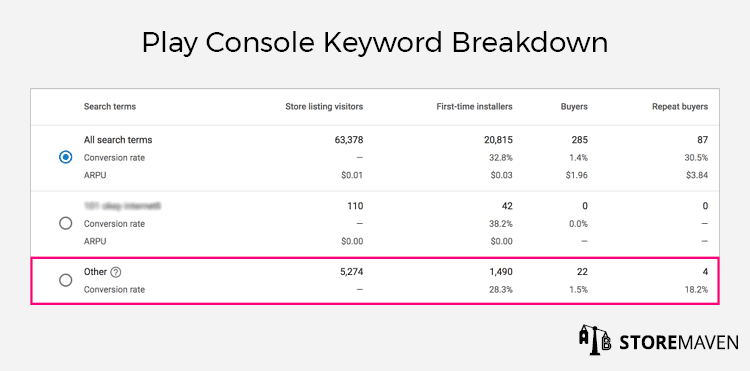Select the All search terms radio button
Viewport: 750px width, 371px height.
[x=66, y=157]
